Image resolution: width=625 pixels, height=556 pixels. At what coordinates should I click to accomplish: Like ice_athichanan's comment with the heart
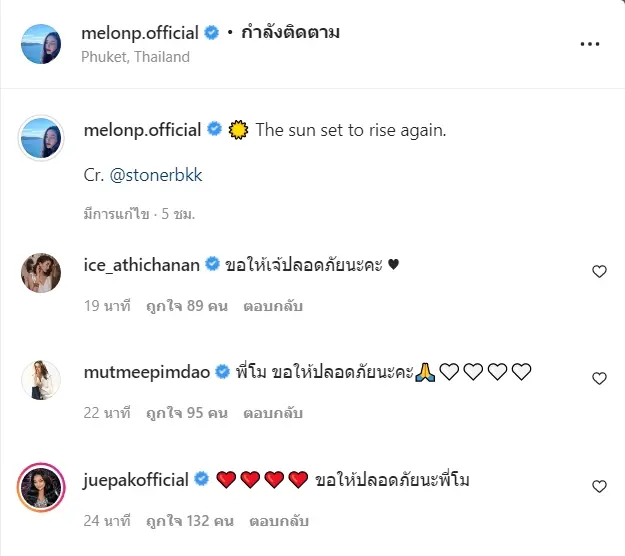pos(599,272)
